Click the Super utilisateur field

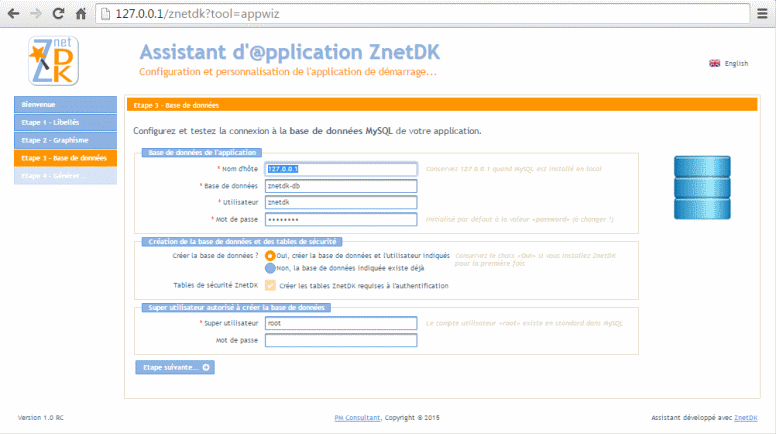[341, 323]
